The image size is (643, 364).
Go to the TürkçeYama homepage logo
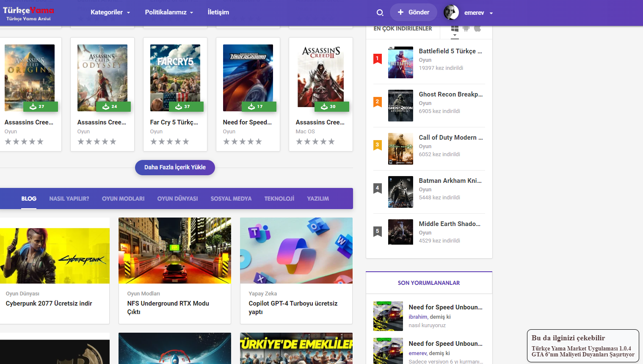[28, 13]
